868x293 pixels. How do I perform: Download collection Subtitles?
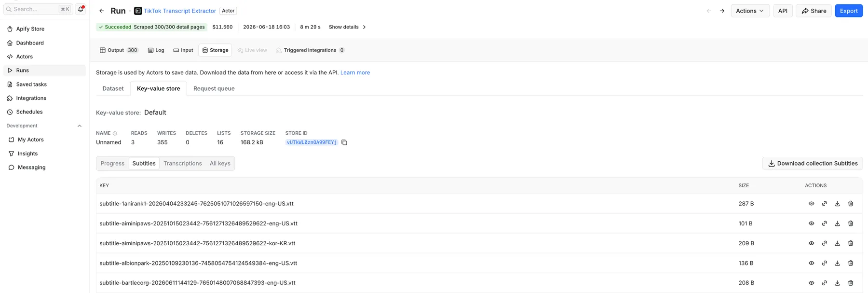[x=813, y=164]
